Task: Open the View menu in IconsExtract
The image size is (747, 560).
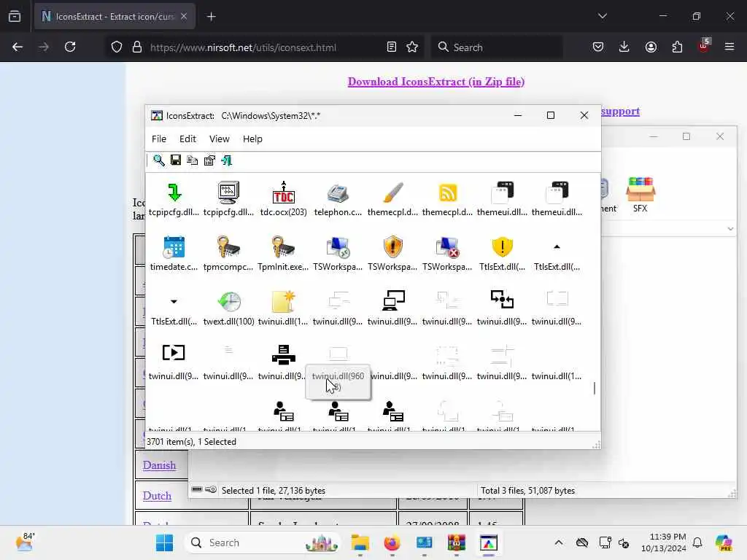Action: point(219,139)
